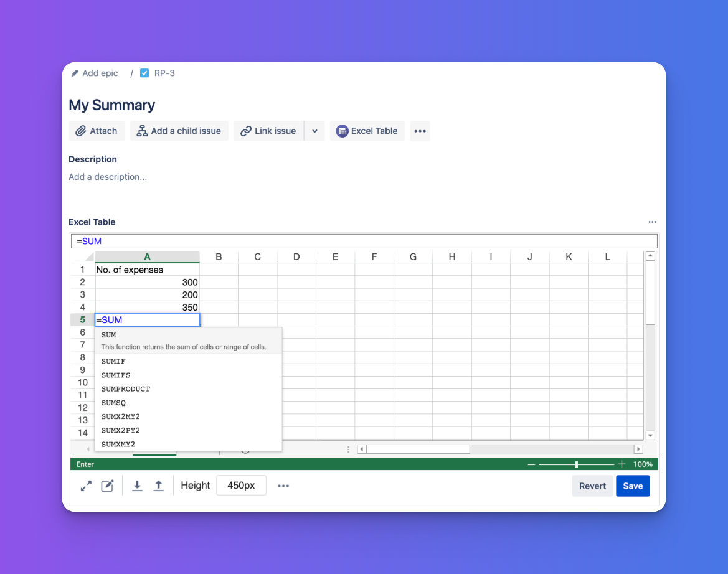728x574 pixels.
Task: Click the fullscreen expand arrows icon
Action: [x=87, y=486]
